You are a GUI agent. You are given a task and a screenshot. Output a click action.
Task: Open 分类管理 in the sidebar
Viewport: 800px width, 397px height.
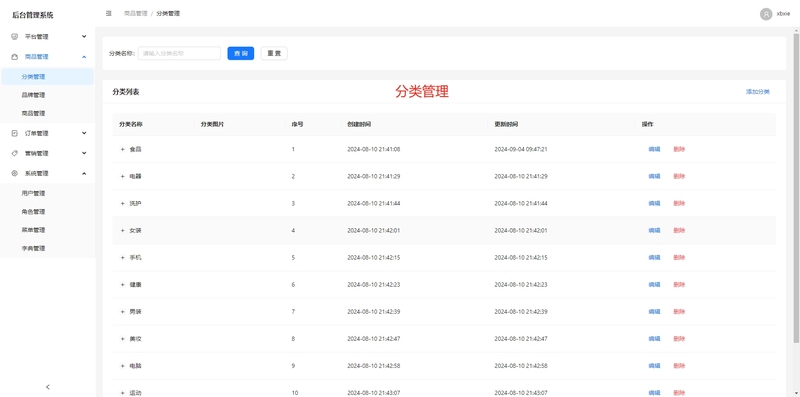tap(48, 77)
